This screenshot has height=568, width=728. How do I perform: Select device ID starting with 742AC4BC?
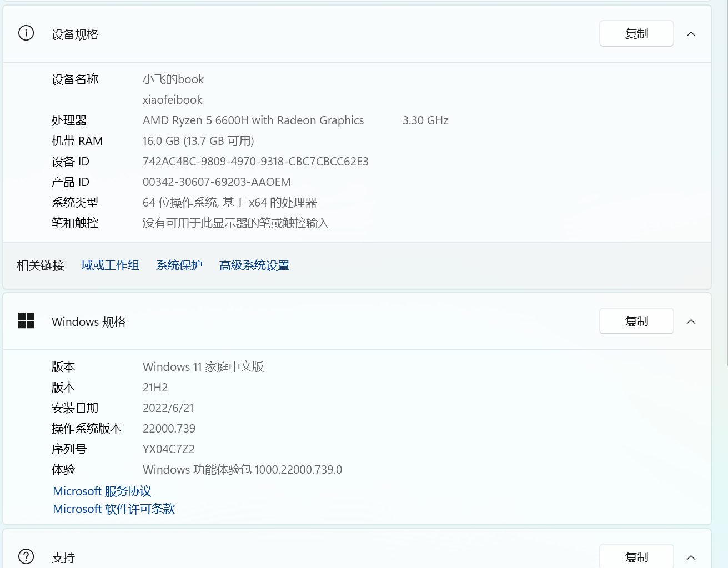(255, 162)
